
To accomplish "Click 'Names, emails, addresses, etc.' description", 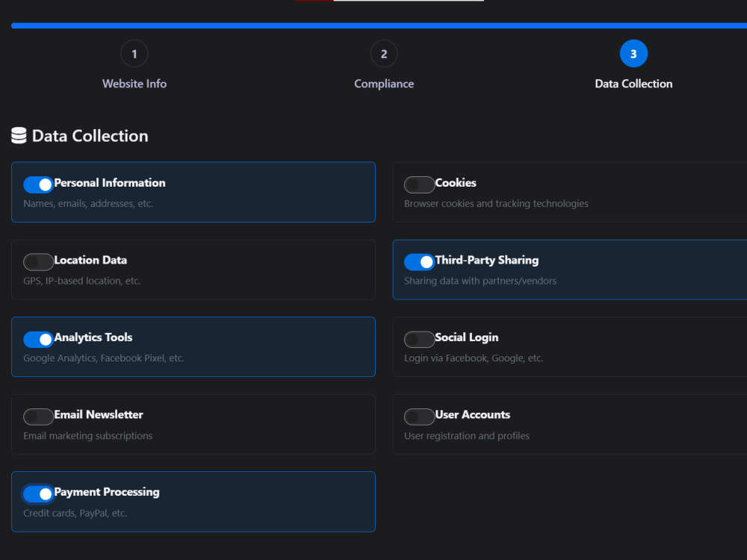I will tap(88, 204).
